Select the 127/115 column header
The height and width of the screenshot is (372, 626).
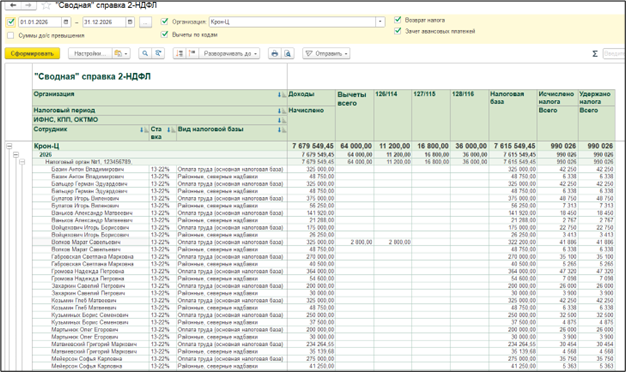click(x=431, y=115)
